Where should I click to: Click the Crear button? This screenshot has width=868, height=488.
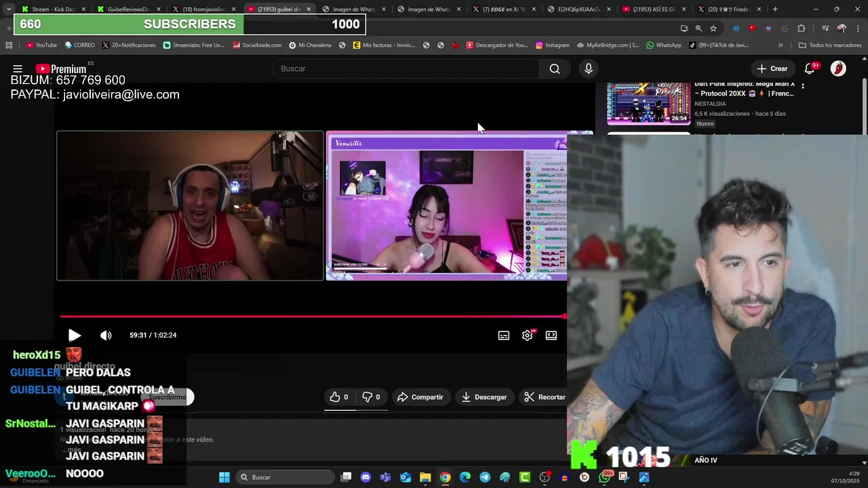[772, 68]
